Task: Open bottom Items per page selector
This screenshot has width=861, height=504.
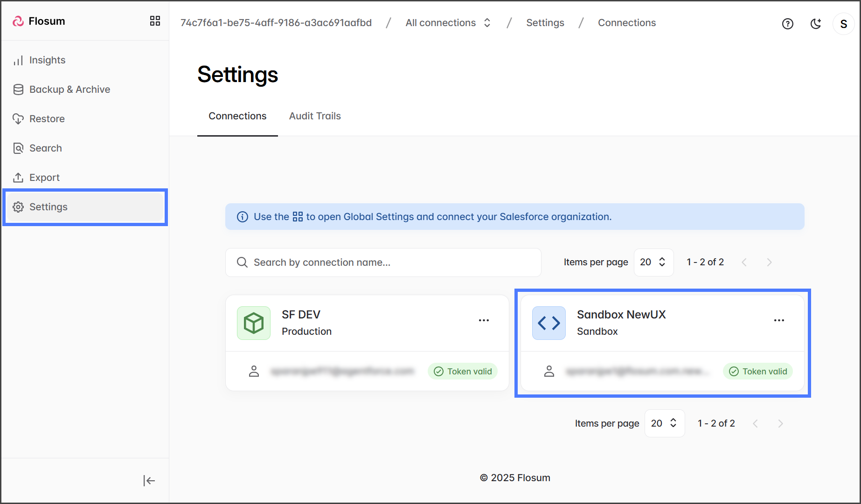Action: tap(664, 423)
